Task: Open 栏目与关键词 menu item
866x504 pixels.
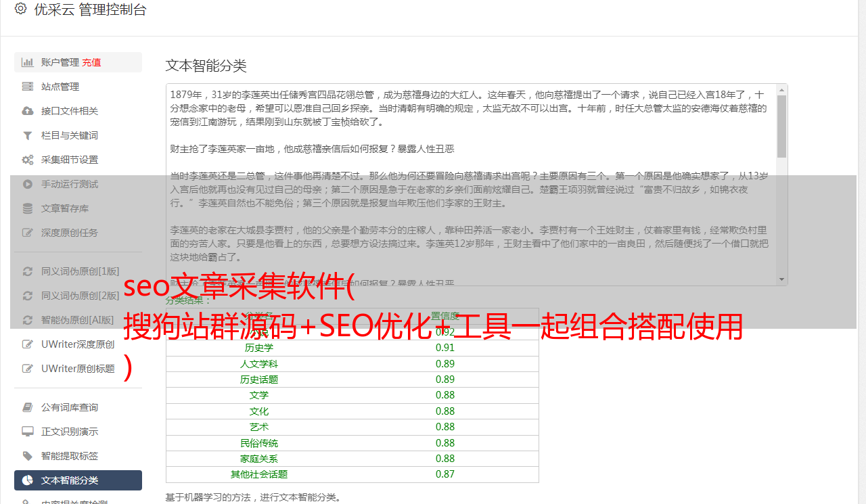Action: pos(78,135)
